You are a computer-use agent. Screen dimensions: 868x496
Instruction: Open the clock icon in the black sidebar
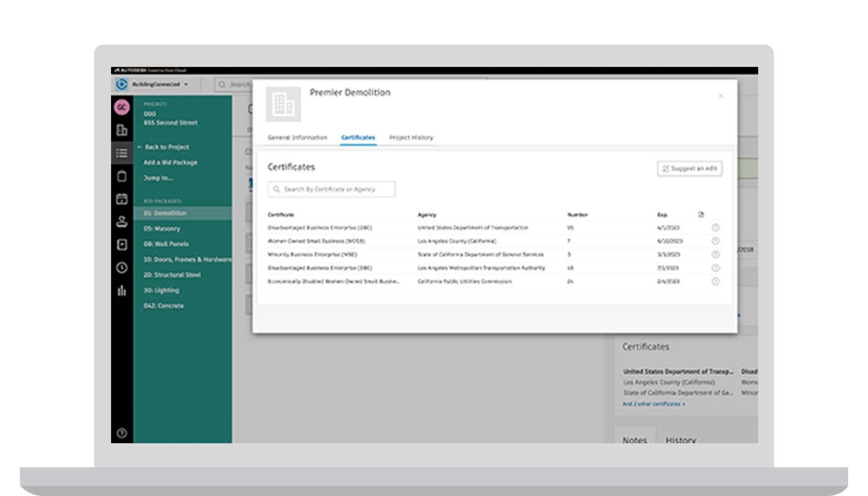point(122,267)
